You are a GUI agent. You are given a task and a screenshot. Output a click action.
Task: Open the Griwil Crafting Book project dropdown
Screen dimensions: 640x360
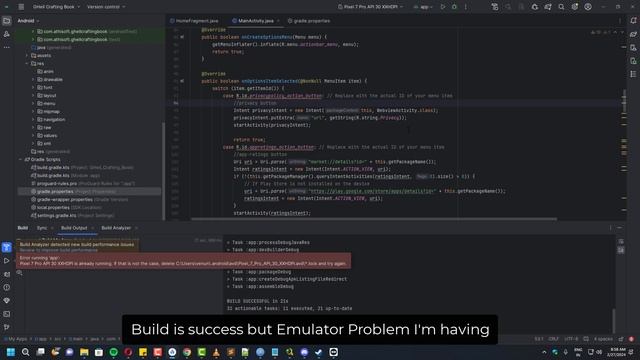(x=56, y=7)
